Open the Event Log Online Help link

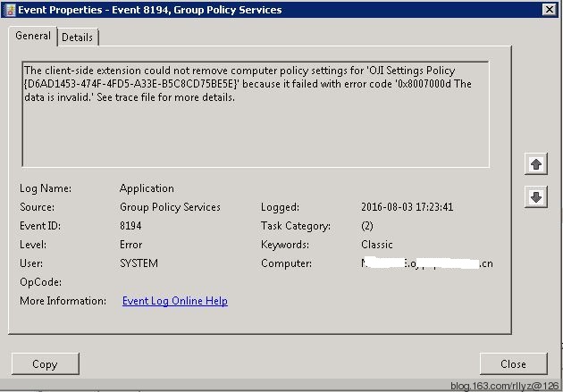175,301
